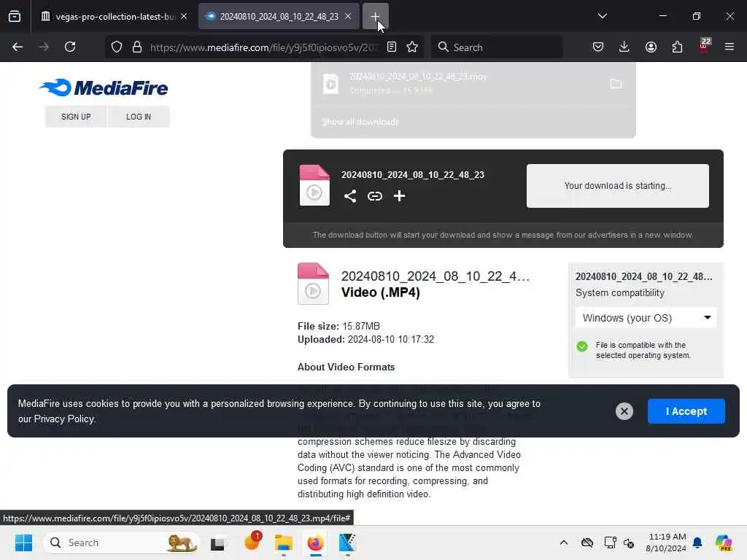The height and width of the screenshot is (560, 747).
Task: Bookmark this page with star
Action: click(412, 47)
